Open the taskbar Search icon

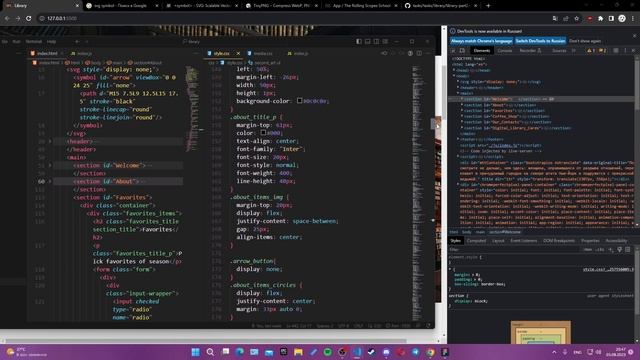click(x=210, y=352)
